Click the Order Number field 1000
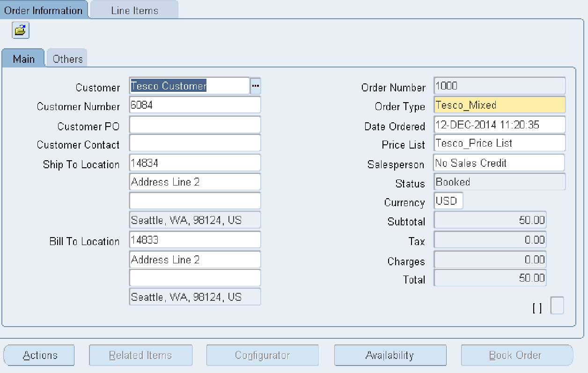Viewport: 588px width, 373px height. 500,86
